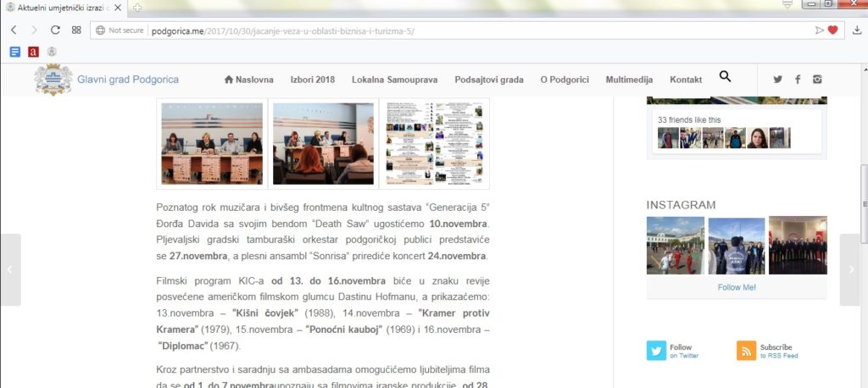
Task: Add page to bookmarks with heart icon
Action: 832,30
